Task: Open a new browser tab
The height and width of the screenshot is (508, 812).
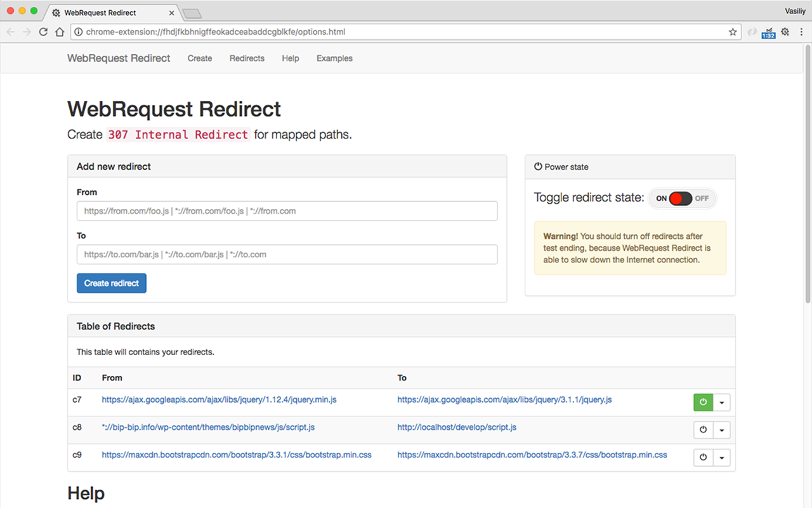Action: click(192, 13)
